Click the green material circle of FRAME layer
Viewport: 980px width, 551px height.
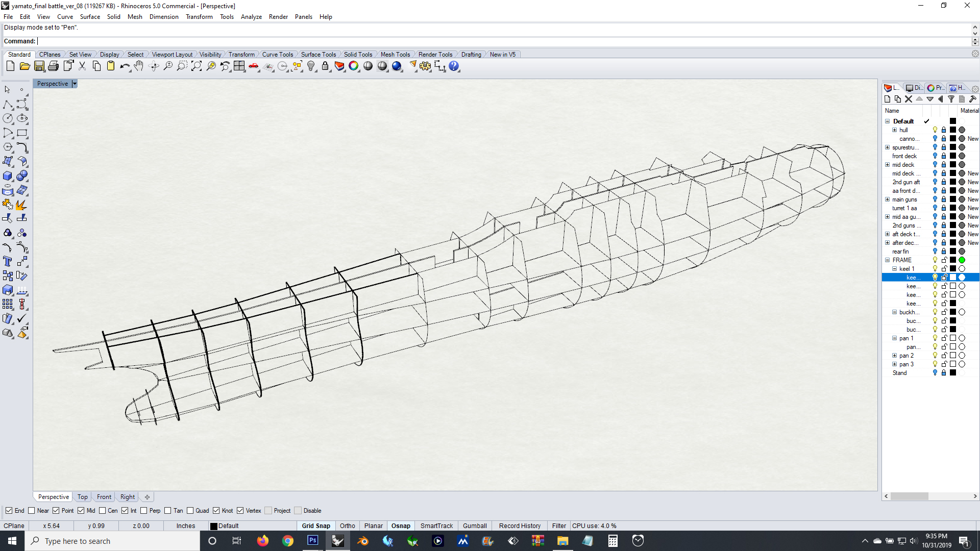tap(962, 260)
